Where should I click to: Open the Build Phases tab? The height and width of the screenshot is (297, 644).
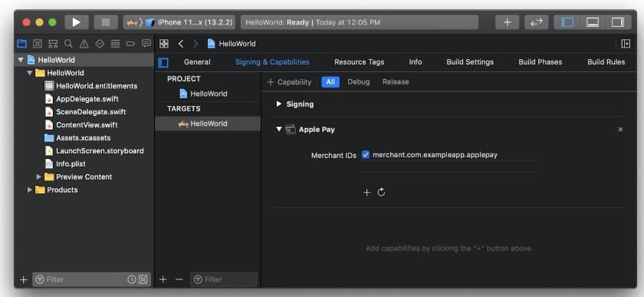[x=540, y=62]
